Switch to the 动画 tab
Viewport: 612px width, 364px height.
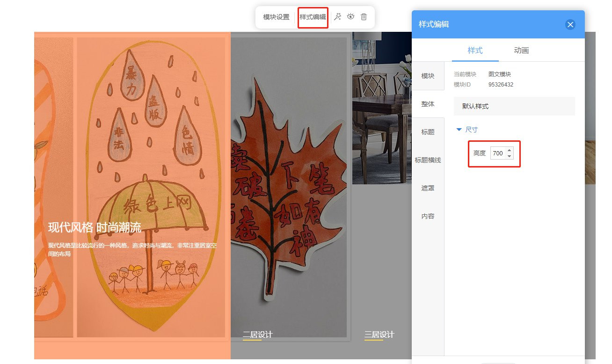[x=521, y=51]
